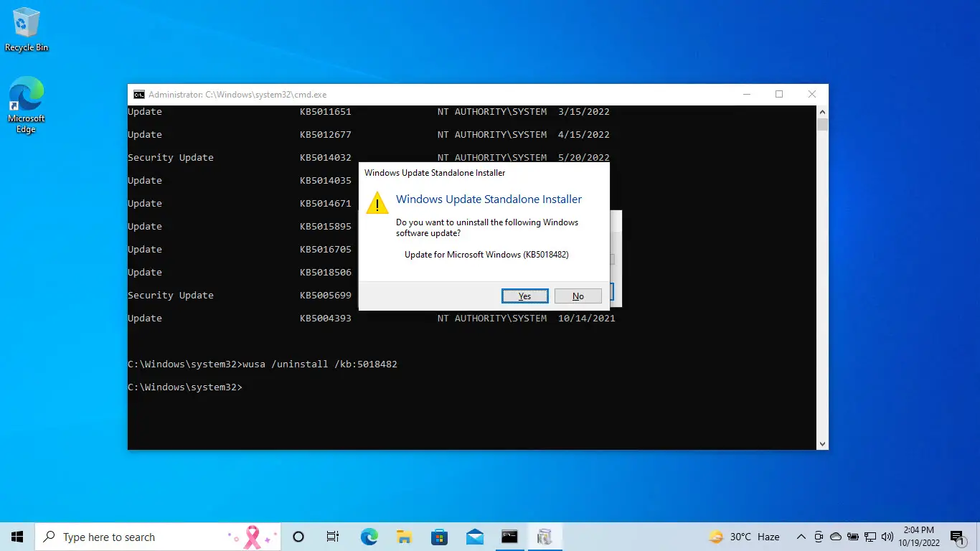
Task: Click KB5018506 in Command Prompt output
Action: click(326, 273)
